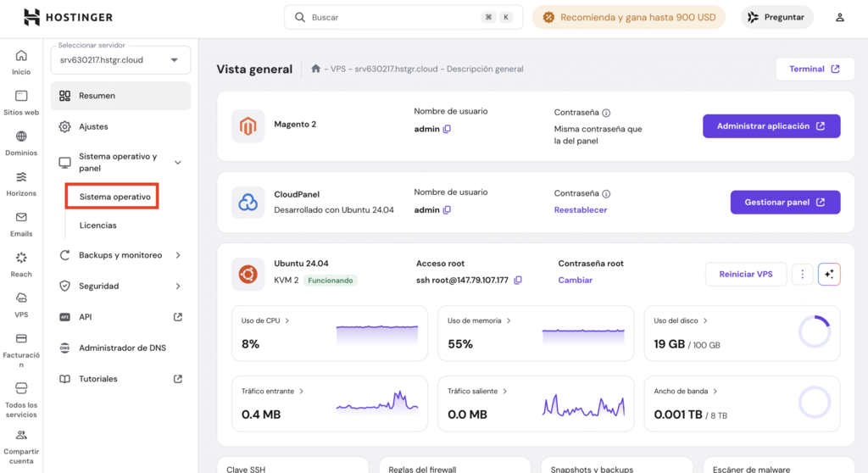Collapse Sistema operativo y panel section
The image size is (868, 473).
pos(178,162)
